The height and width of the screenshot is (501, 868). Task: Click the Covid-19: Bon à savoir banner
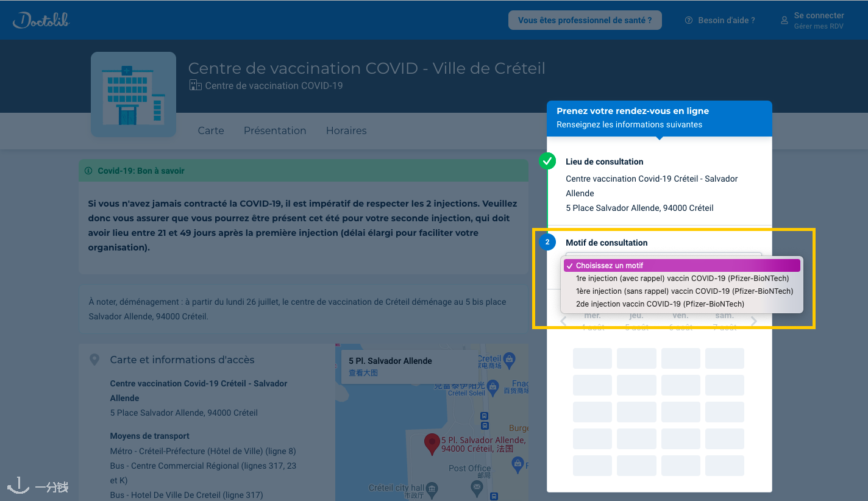click(x=304, y=171)
